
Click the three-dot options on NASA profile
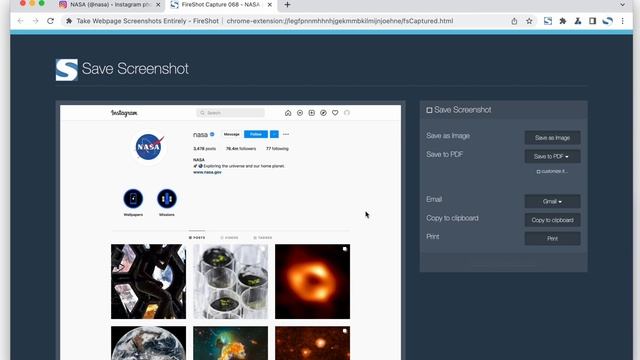286,134
